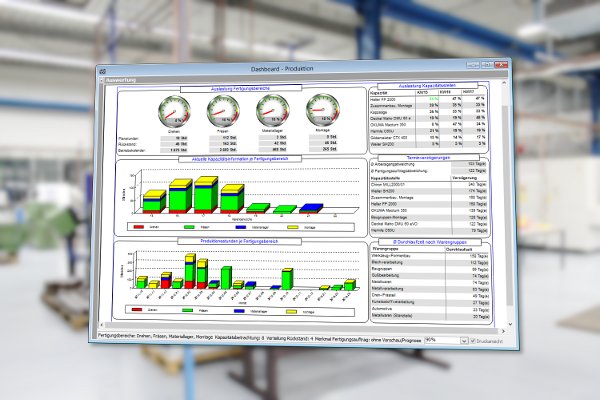
Task: Select the Blechverarbeitung row
Action: pos(430,263)
